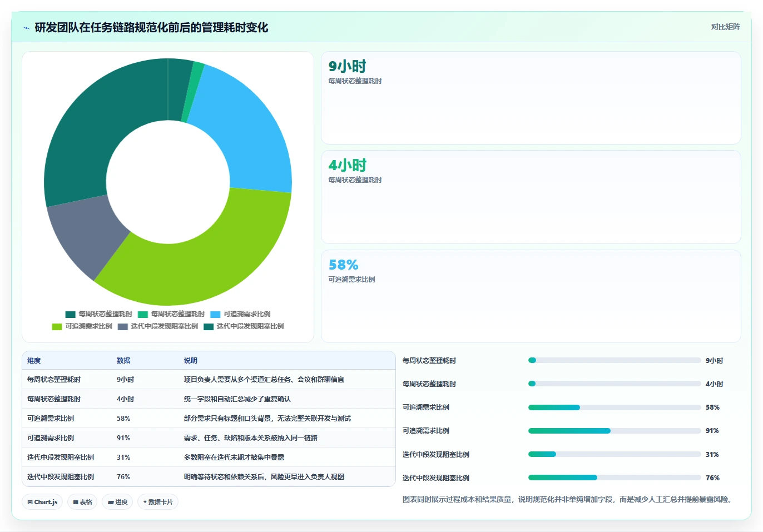This screenshot has height=532, width=763.
Task: Click the 76% label beside the progress bar
Action: pyautogui.click(x=712, y=478)
